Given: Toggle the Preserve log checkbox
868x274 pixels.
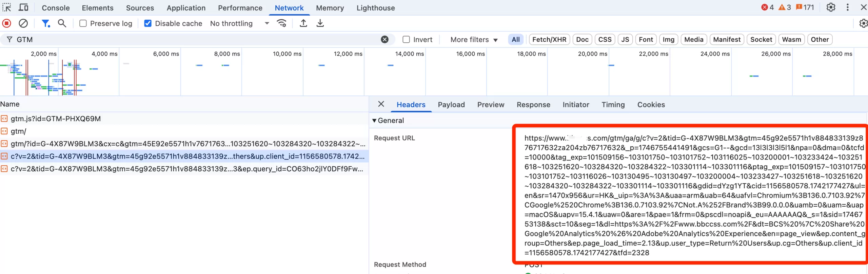Looking at the screenshot, I should 83,23.
